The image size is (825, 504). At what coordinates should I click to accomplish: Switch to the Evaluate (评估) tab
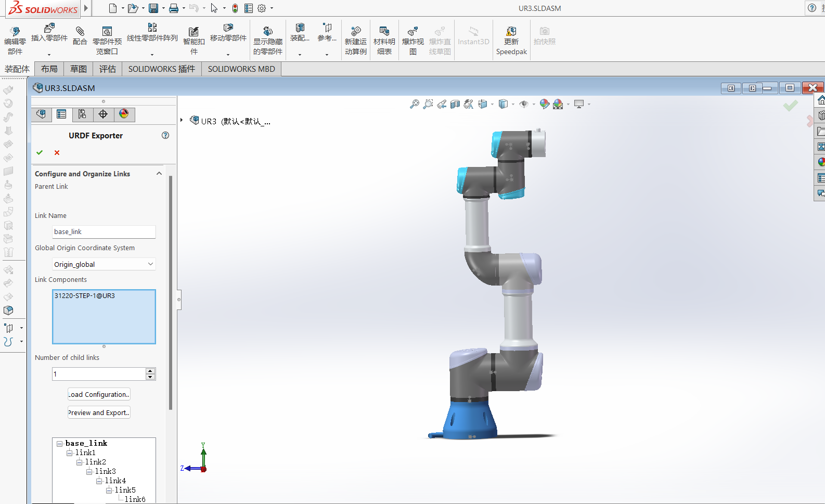coord(108,69)
